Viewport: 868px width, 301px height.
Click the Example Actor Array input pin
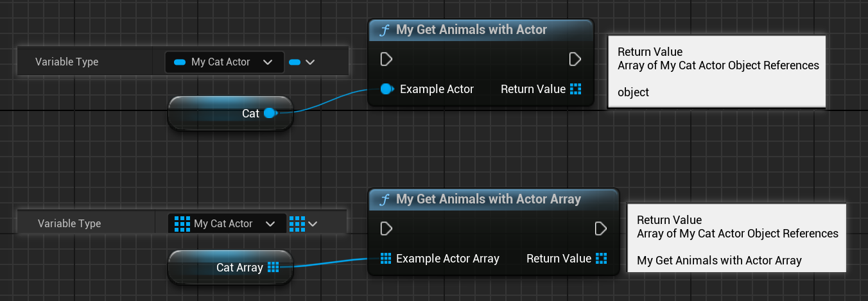pyautogui.click(x=386, y=259)
